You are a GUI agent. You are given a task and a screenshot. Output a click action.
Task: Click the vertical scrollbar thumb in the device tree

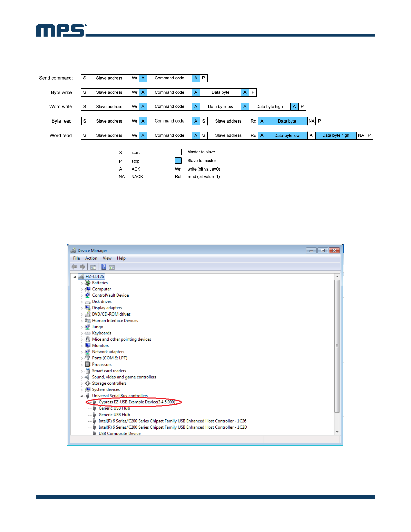click(x=337, y=346)
